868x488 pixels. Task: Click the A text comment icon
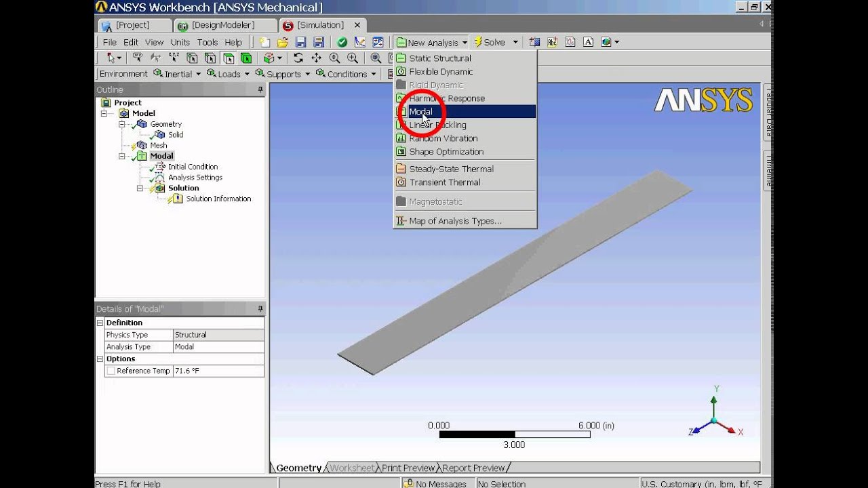coord(588,42)
